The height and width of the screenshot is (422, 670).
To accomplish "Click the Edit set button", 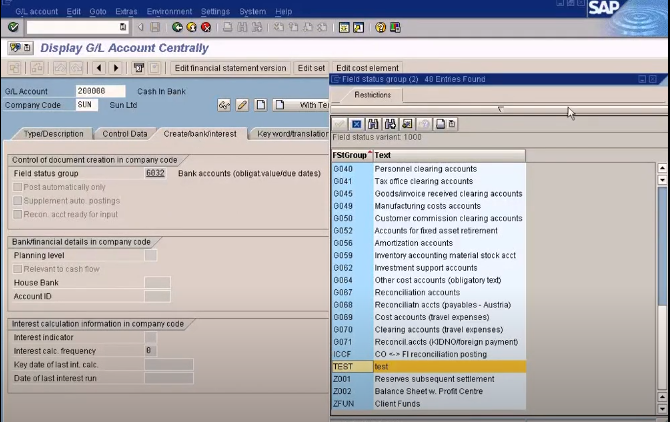I will (311, 68).
